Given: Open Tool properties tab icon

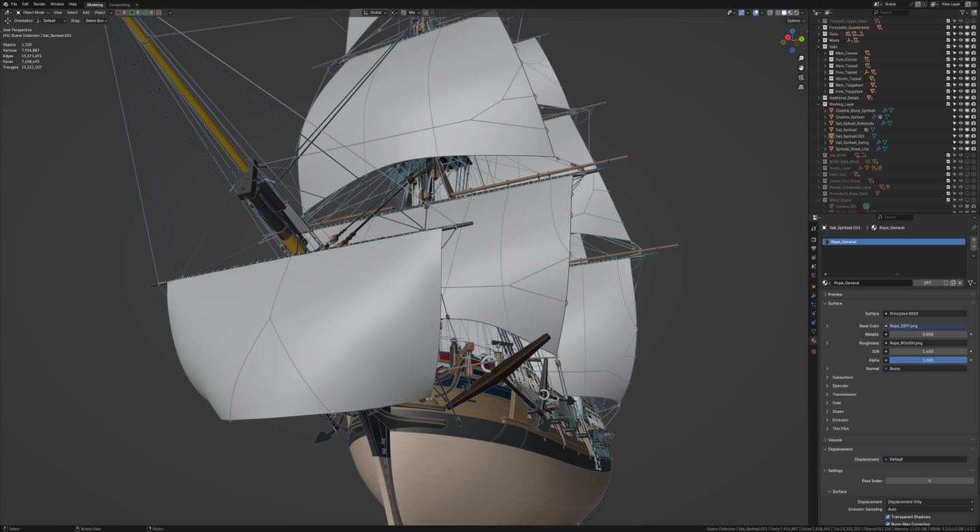Looking at the screenshot, I should (x=813, y=228).
